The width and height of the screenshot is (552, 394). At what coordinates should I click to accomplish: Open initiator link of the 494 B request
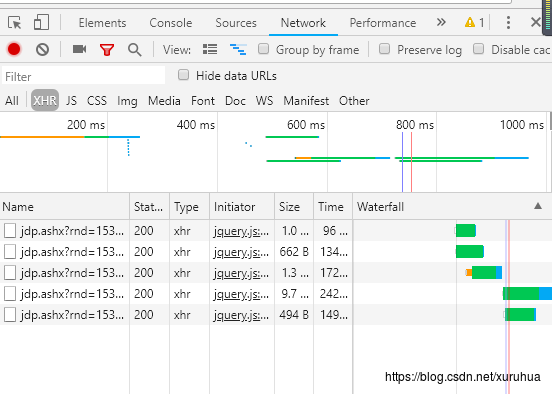[x=241, y=315]
